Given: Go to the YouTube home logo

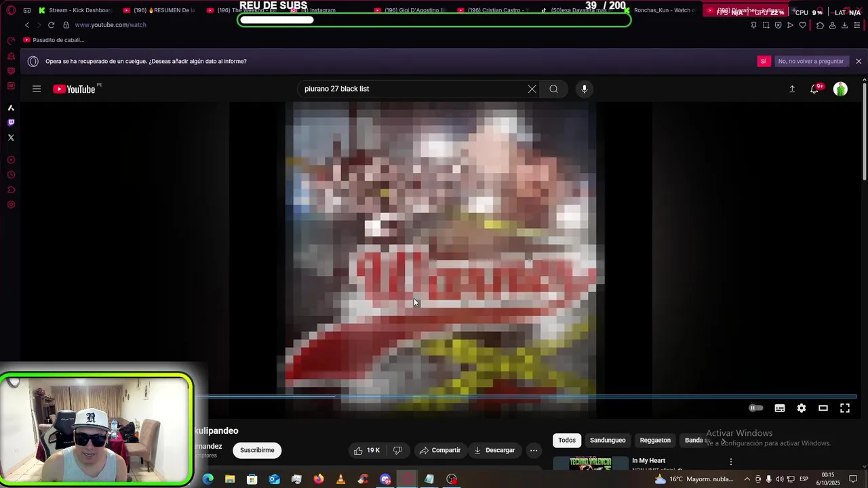Looking at the screenshot, I should [x=74, y=89].
